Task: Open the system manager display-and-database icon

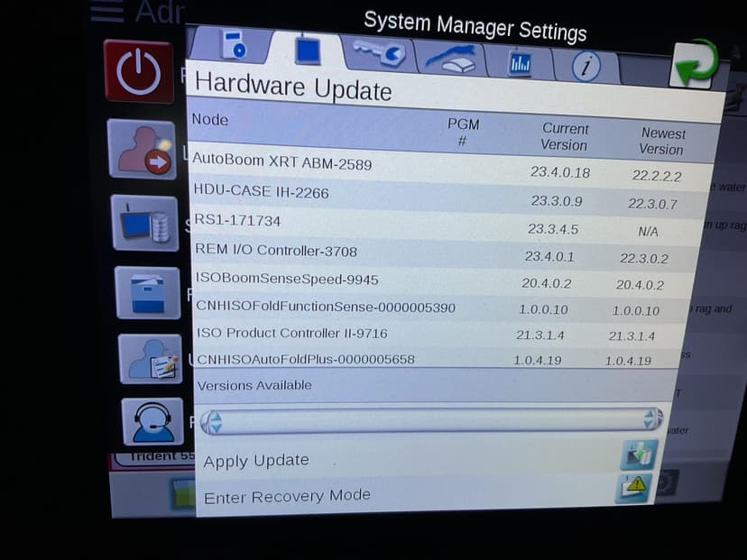Action: click(x=145, y=224)
